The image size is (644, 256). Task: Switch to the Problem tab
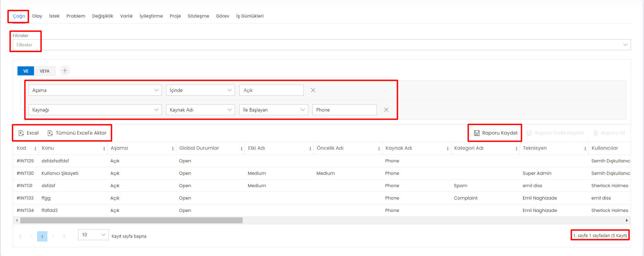pyautogui.click(x=76, y=16)
